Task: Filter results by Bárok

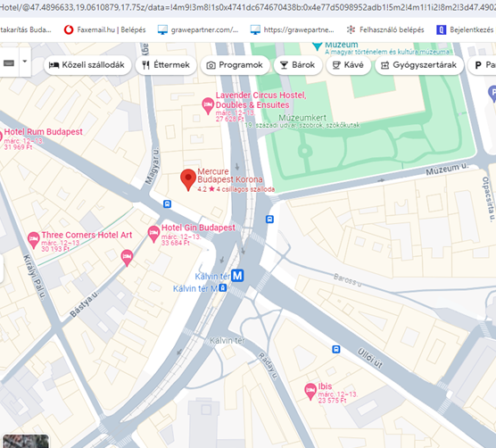Action: [x=298, y=65]
